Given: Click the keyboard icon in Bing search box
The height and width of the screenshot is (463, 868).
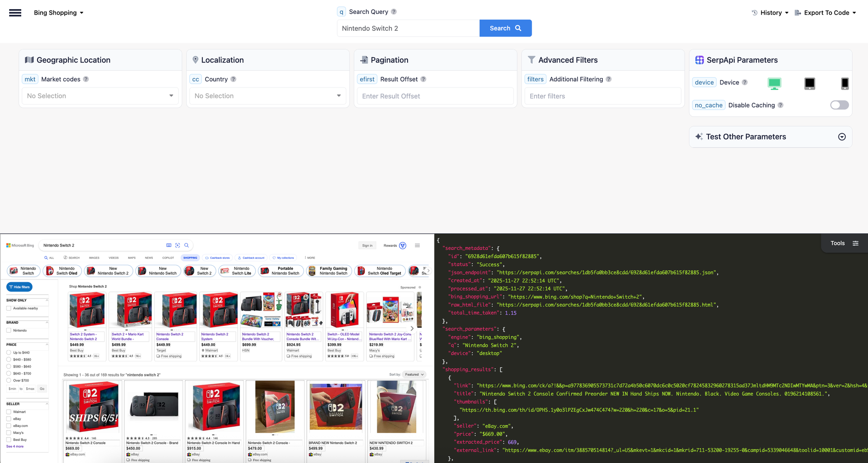Looking at the screenshot, I should (x=169, y=246).
